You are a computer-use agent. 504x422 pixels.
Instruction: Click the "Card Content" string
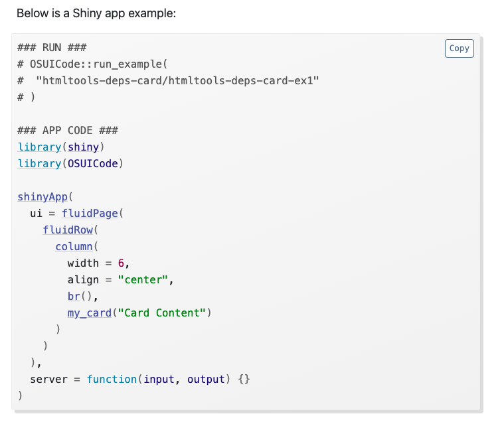(161, 313)
